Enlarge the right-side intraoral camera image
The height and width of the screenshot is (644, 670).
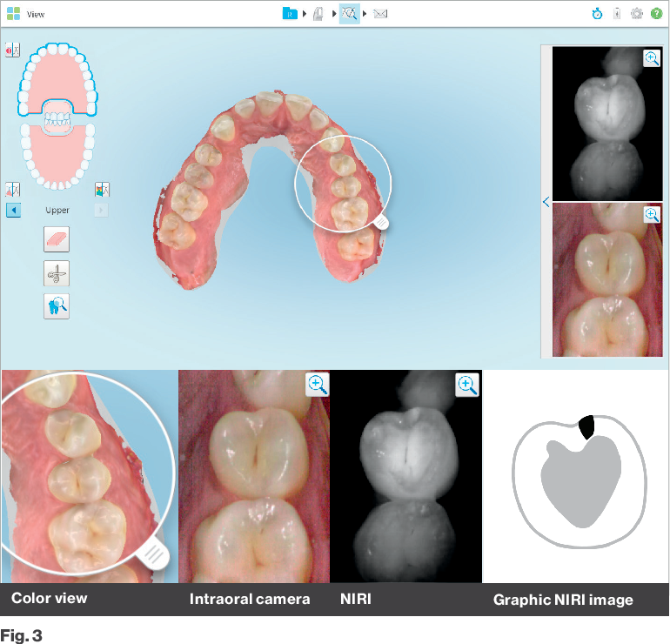(x=651, y=215)
